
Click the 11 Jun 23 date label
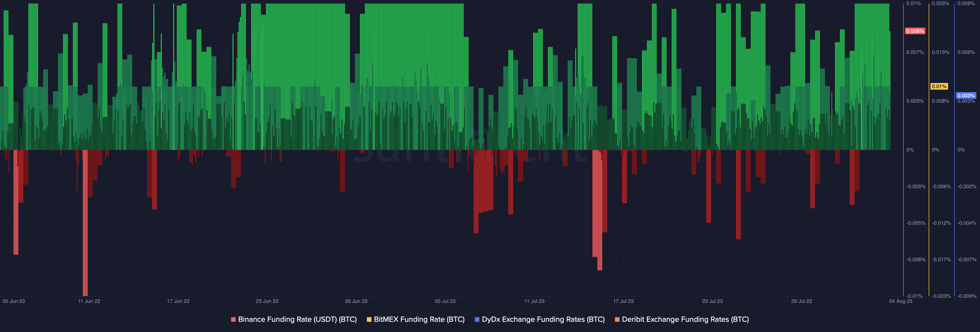point(89,301)
